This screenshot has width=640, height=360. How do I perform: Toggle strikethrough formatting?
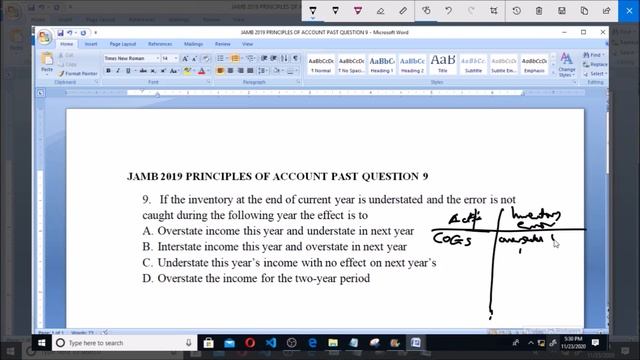tap(143, 71)
